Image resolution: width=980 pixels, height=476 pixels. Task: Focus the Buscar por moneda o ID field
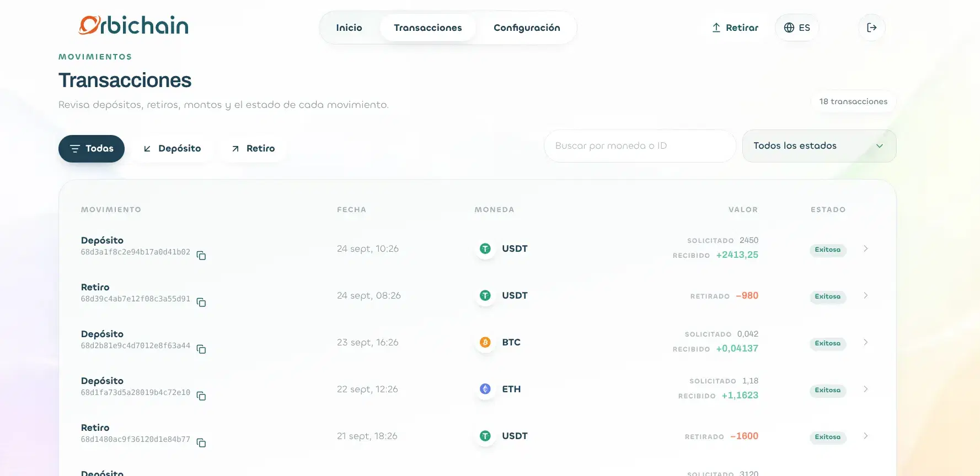click(x=640, y=146)
